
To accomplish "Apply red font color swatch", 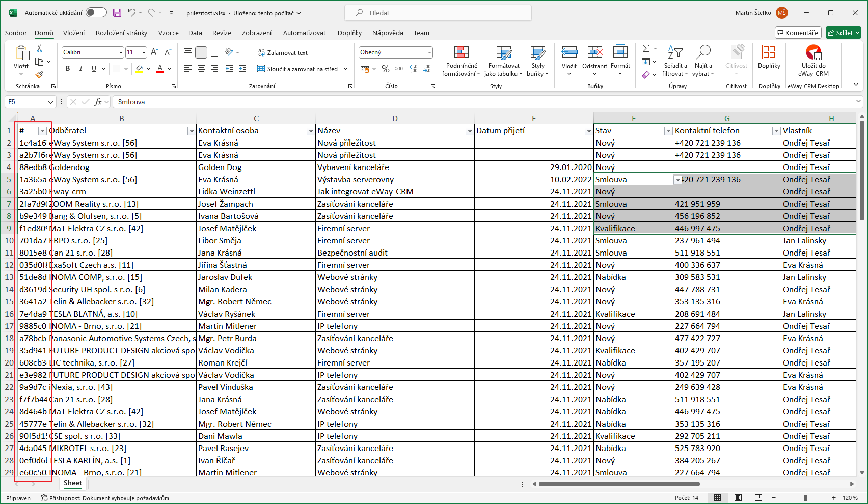I will 160,69.
